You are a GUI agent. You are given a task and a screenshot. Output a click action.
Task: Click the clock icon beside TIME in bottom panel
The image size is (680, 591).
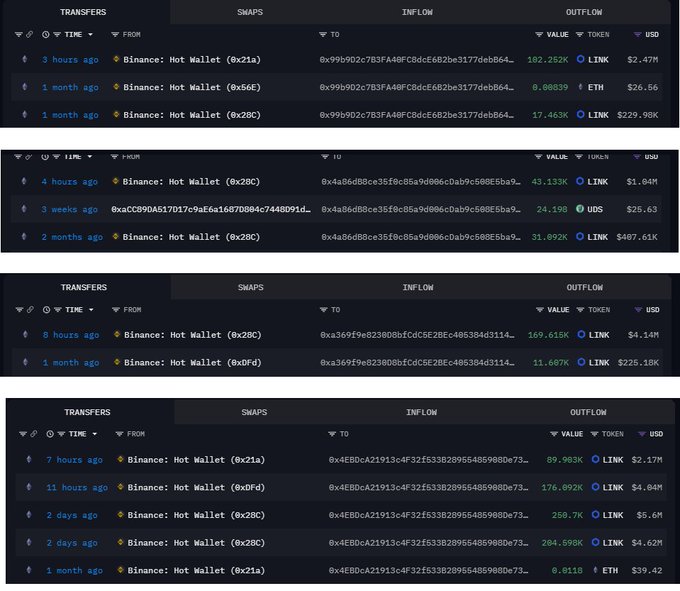pyautogui.click(x=50, y=434)
